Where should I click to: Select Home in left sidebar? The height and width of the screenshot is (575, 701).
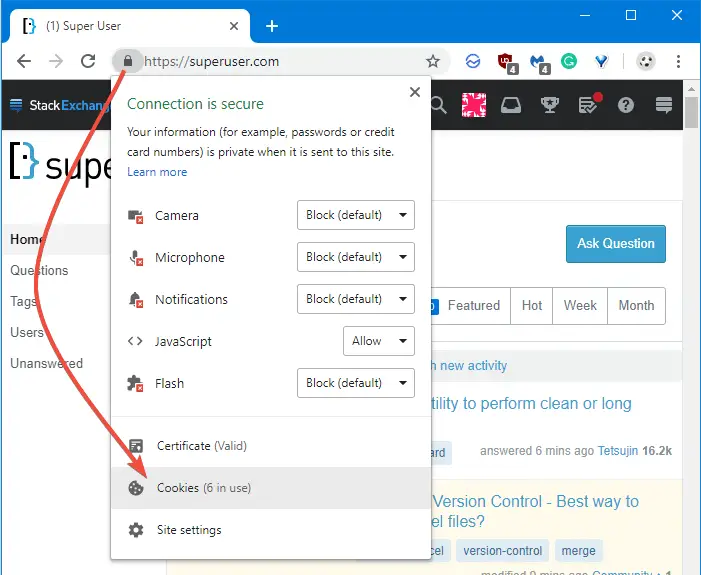point(56,239)
